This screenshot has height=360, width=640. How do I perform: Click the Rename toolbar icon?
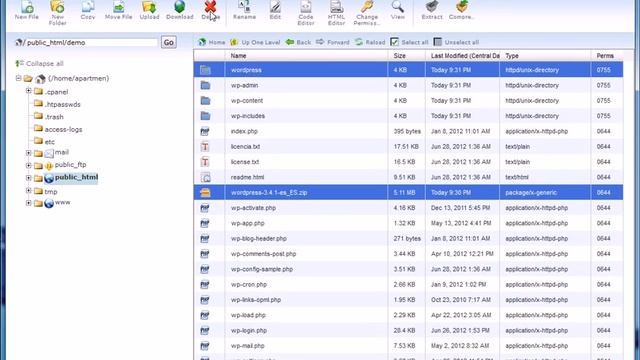[x=244, y=10]
